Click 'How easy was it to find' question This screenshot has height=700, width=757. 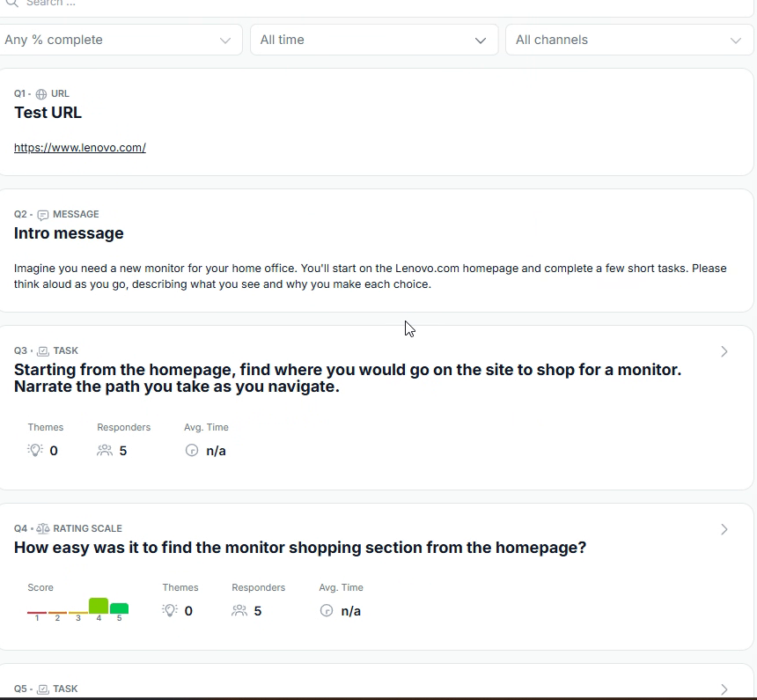(x=300, y=548)
